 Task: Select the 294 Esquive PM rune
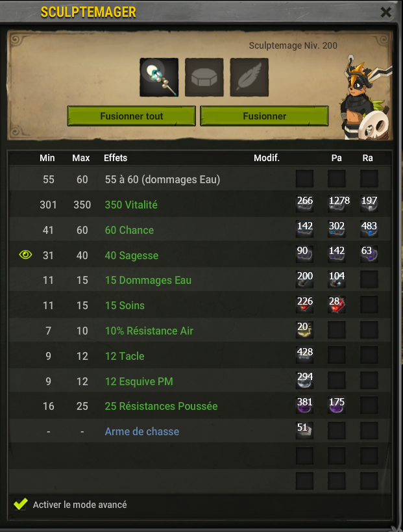tap(304, 381)
